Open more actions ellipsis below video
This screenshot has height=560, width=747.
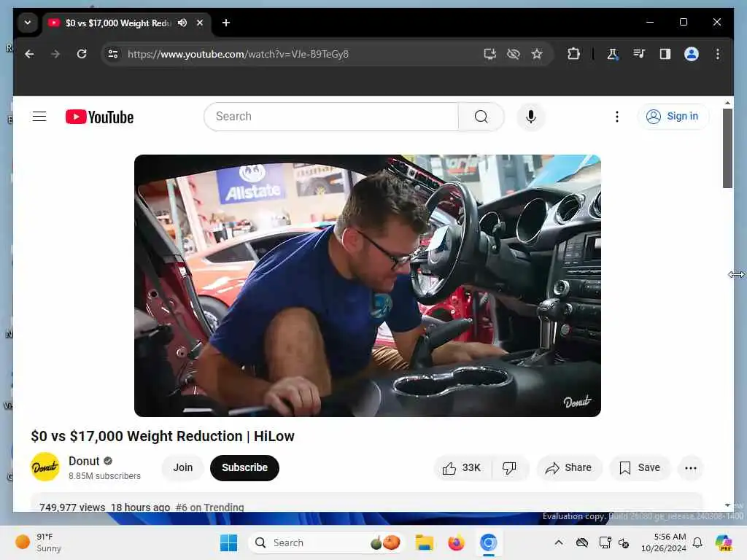pyautogui.click(x=691, y=468)
